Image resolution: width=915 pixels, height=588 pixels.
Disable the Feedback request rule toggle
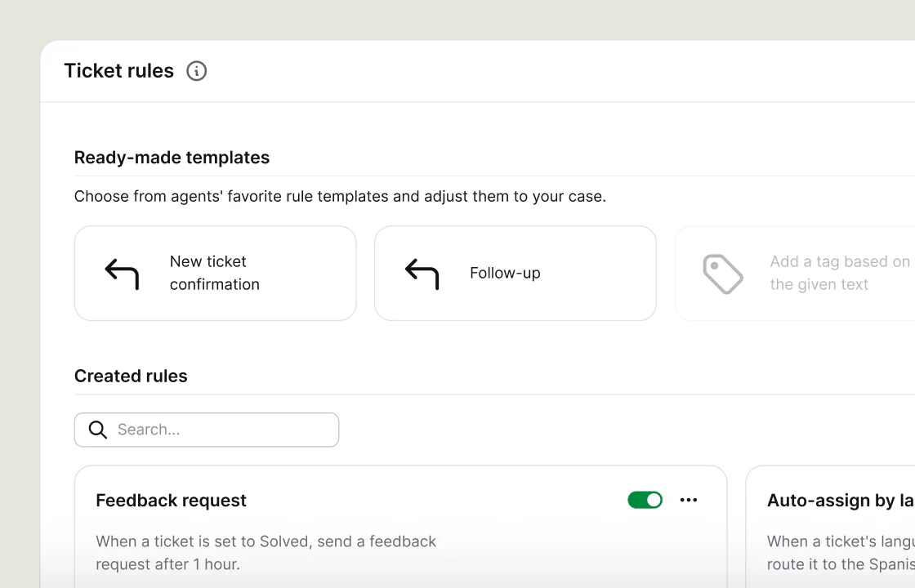tap(645, 500)
